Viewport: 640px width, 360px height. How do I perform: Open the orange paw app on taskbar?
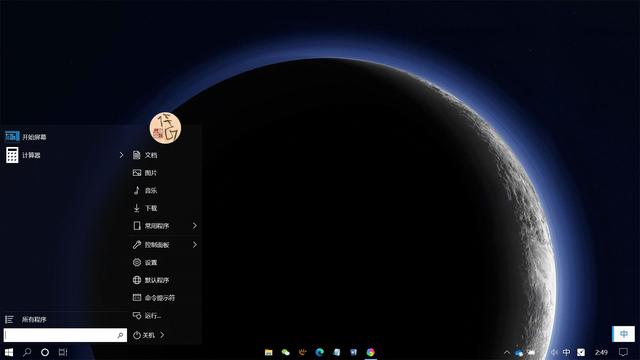[302, 352]
